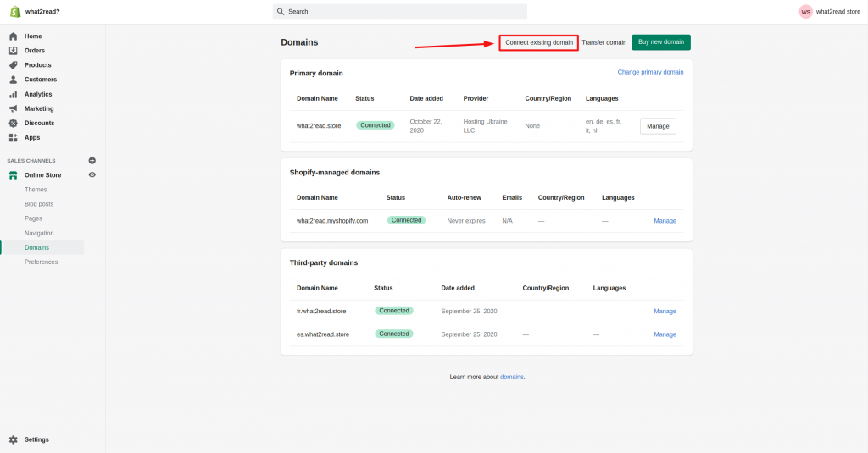
Task: Select Online Store sales channel
Action: [42, 174]
